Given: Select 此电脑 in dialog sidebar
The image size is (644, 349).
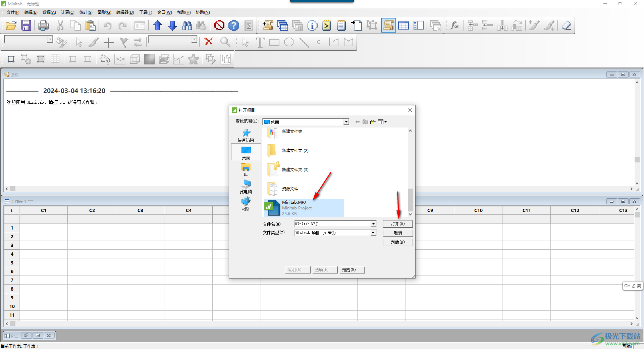Looking at the screenshot, I should pos(246,187).
